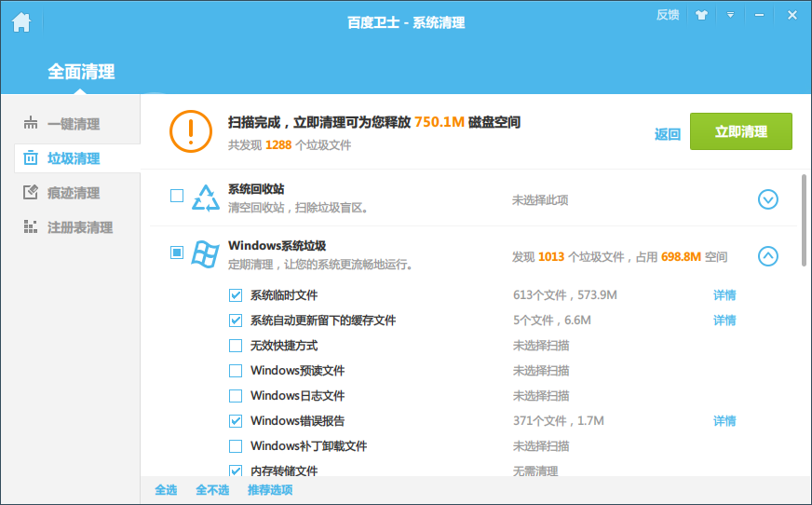This screenshot has width=812, height=505.
Task: Uncheck 系统临时文件
Action: point(236,295)
